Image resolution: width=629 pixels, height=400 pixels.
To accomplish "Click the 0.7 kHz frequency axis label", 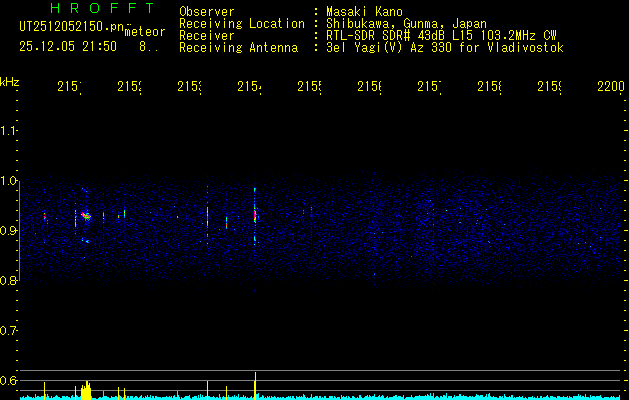I will (x=8, y=331).
